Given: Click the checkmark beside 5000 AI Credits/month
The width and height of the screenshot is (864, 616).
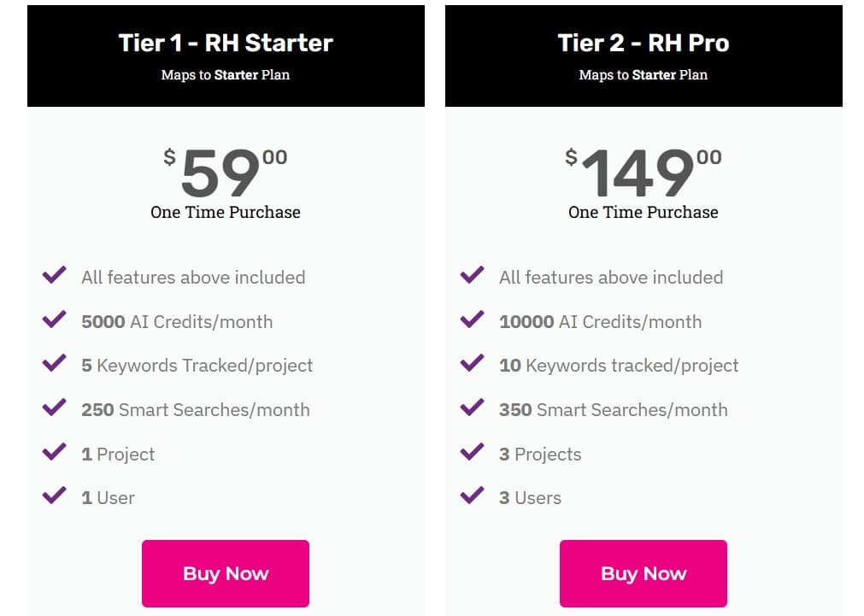Looking at the screenshot, I should [54, 320].
